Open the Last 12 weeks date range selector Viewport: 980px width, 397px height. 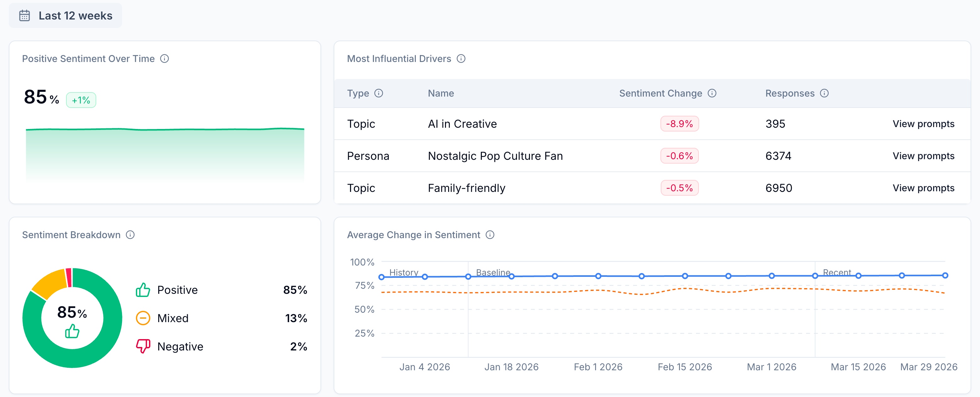point(65,16)
